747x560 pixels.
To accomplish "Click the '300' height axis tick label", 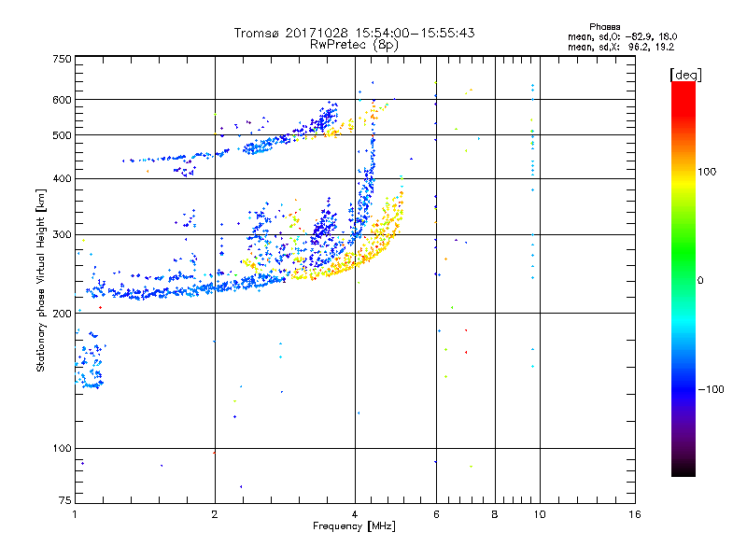I will click(x=62, y=235).
